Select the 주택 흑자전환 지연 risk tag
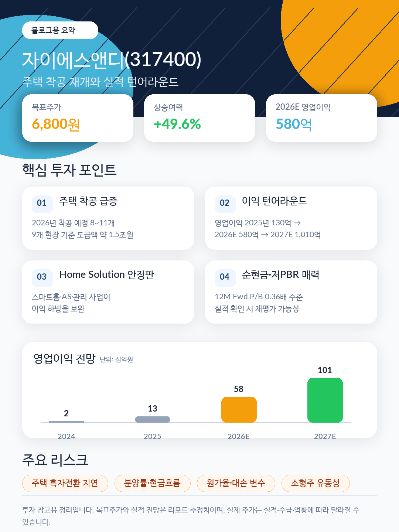The height and width of the screenshot is (532, 399). (65, 483)
